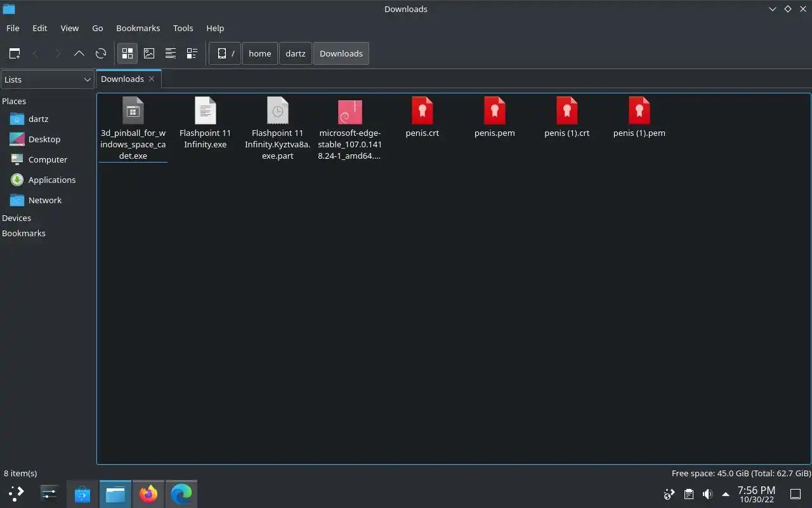Open Computer in the Places sidebar
Image resolution: width=812 pixels, height=508 pixels.
pos(48,159)
